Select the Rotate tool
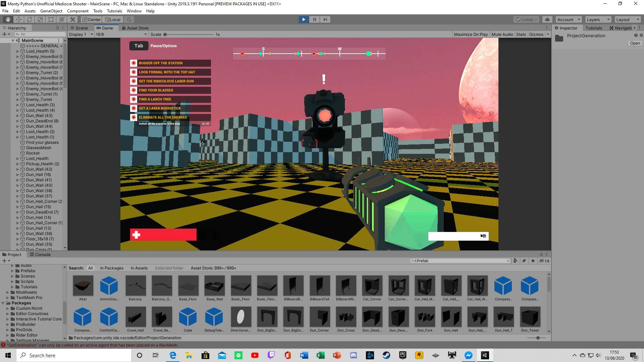 point(29,19)
